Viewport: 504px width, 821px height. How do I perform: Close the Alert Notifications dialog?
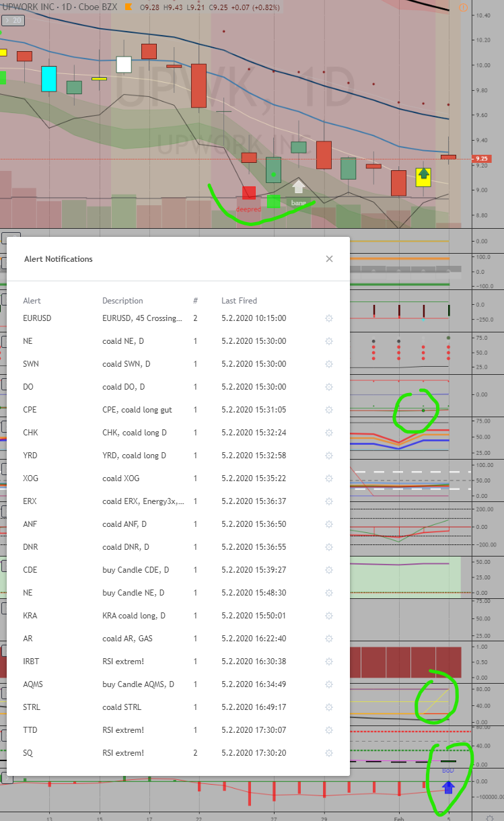coord(329,259)
